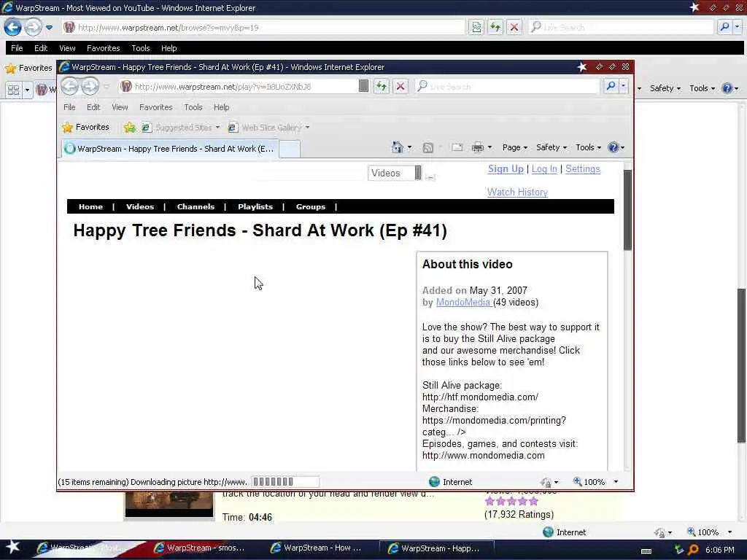Screen dimensions: 747x560
Task: Open the Videos search category dropdown on the page
Action: (x=395, y=173)
